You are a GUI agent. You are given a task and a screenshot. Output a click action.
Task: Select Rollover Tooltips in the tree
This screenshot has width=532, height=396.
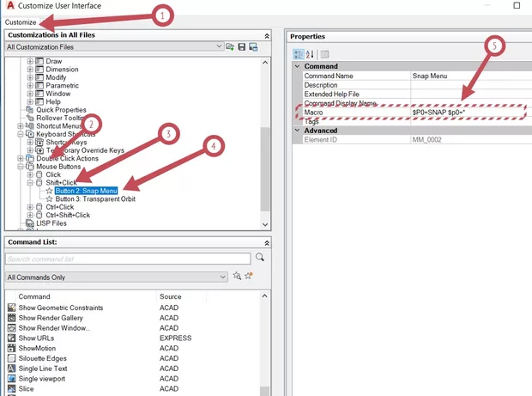click(60, 118)
